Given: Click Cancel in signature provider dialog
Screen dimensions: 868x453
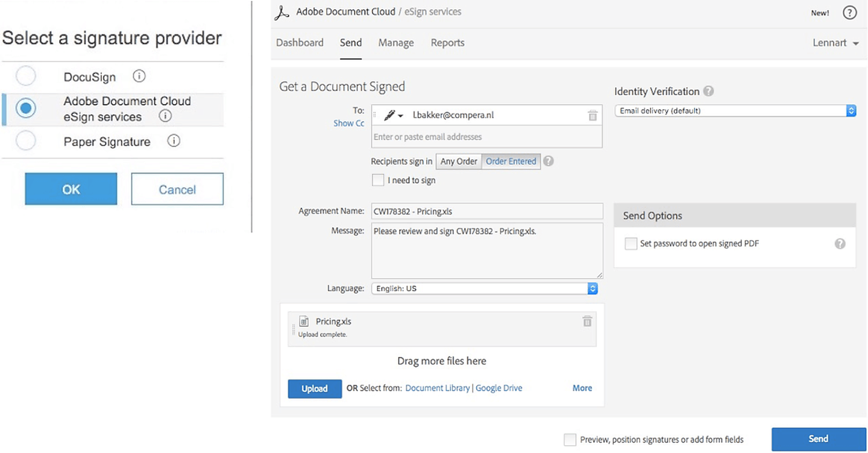Looking at the screenshot, I should (177, 189).
